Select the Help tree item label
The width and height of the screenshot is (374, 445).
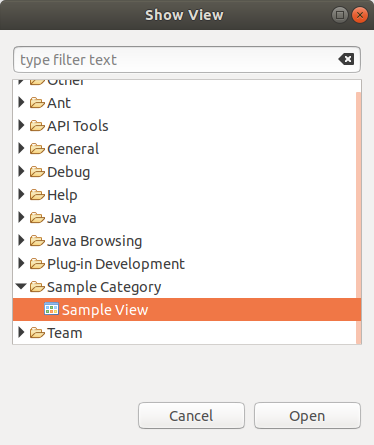[x=62, y=195]
